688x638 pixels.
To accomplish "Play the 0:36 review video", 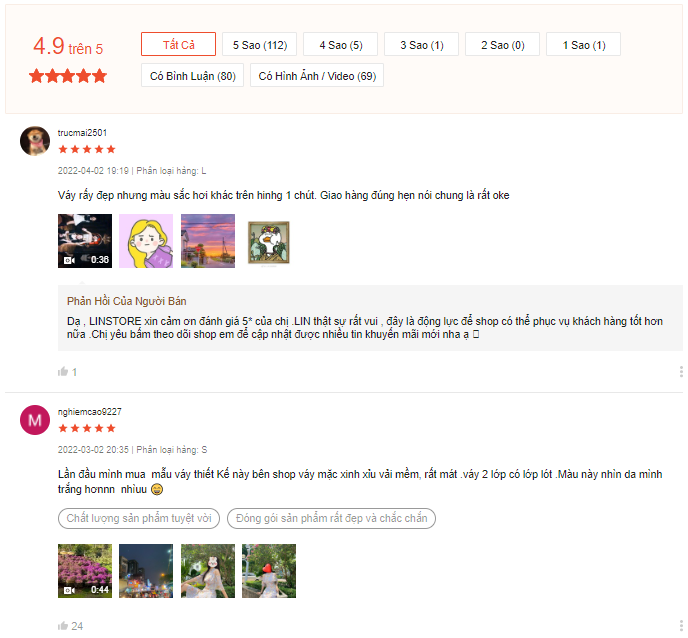I will pyautogui.click(x=85, y=241).
